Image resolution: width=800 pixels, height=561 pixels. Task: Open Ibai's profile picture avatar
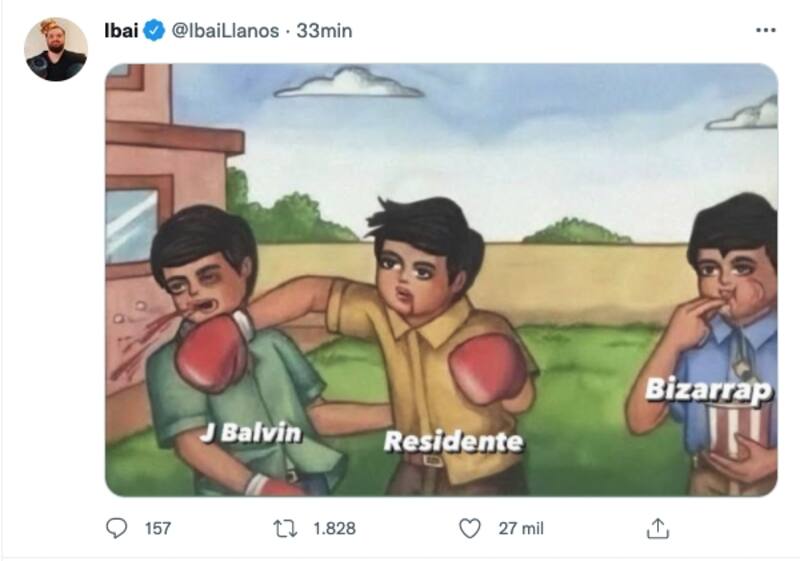56,49
